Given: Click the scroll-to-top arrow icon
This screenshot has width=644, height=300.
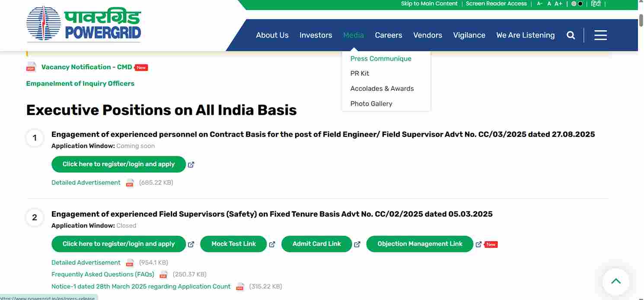Looking at the screenshot, I should pyautogui.click(x=615, y=281).
